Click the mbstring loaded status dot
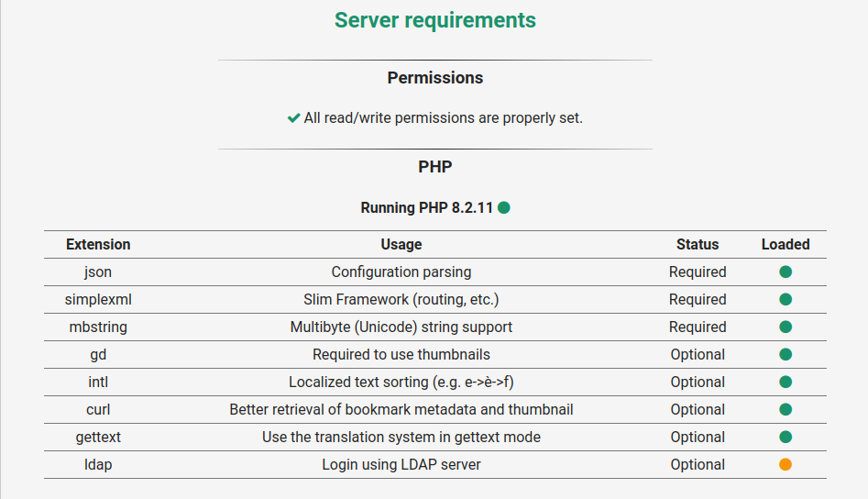 (786, 327)
